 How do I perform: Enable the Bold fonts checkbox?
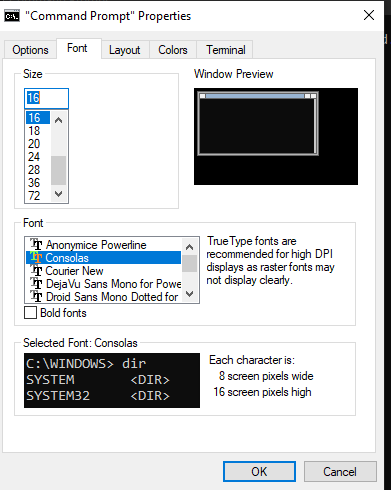tap(30, 313)
